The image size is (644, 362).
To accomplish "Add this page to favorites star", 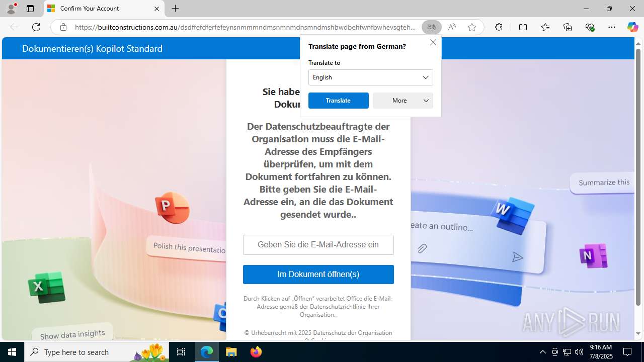I will click(472, 27).
